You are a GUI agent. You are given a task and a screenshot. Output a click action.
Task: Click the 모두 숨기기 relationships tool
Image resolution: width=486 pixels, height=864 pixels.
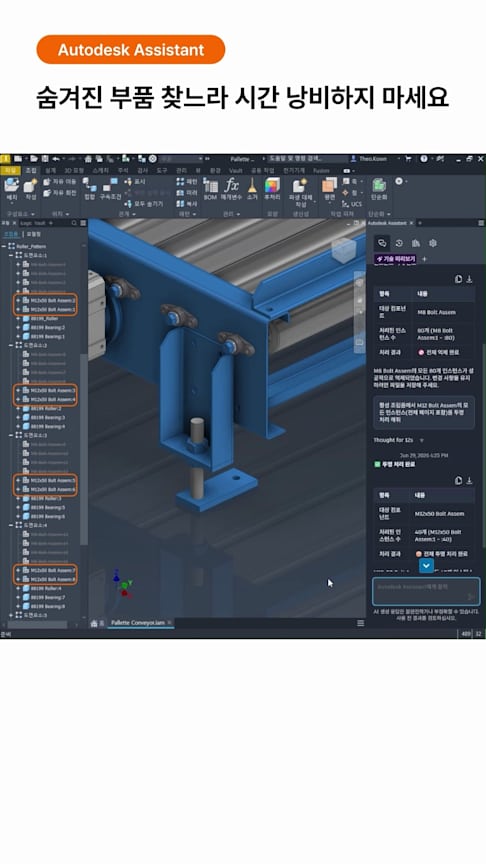(144, 204)
